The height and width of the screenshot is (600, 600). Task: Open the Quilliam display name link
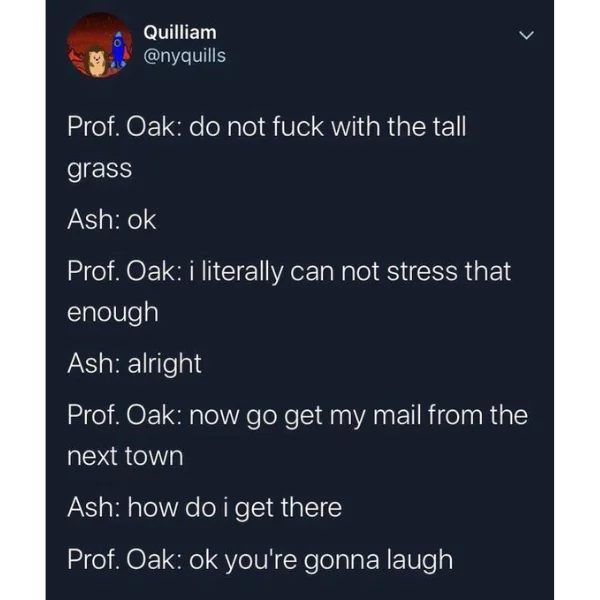point(180,32)
